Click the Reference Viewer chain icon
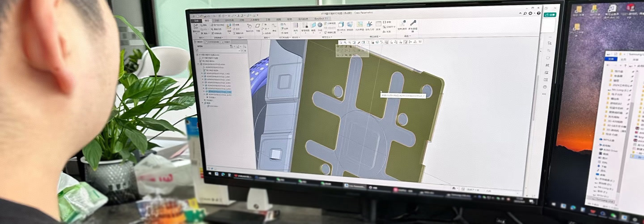644x224 pixels. pyautogui.click(x=413, y=23)
